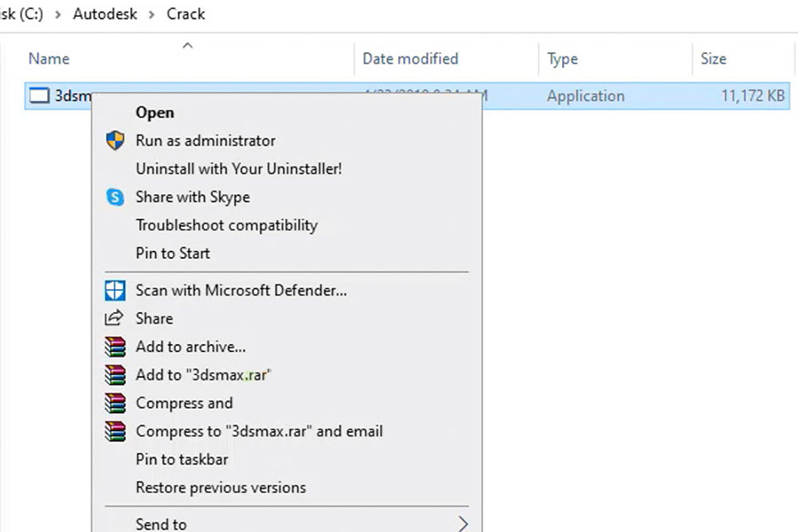The height and width of the screenshot is (532, 798).
Task: Toggle the sort direction arrow above Name
Action: click(188, 45)
